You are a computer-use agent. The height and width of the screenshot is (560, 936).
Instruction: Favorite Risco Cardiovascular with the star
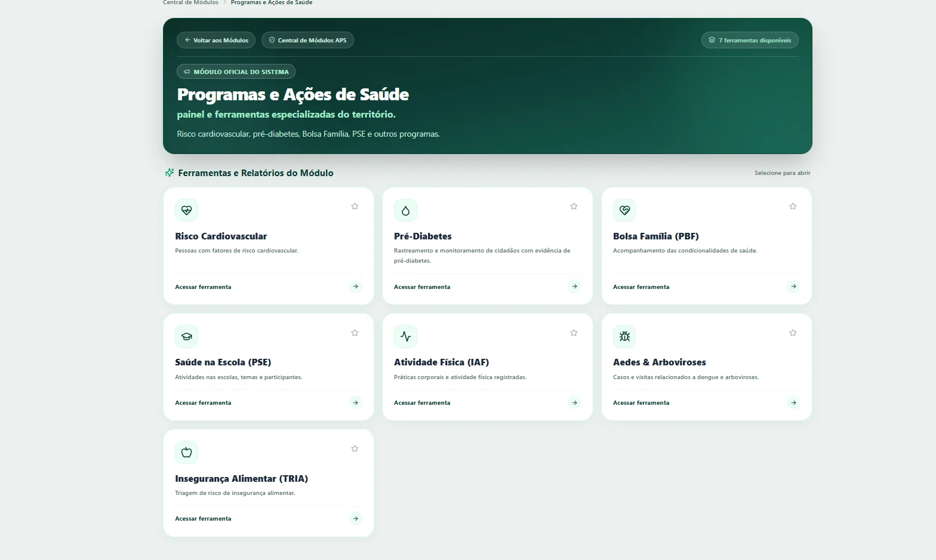[x=355, y=206]
